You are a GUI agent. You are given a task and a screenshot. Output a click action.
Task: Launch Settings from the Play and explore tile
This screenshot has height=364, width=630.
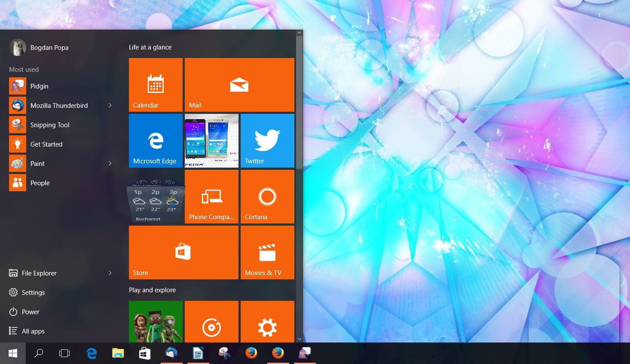[267, 321]
